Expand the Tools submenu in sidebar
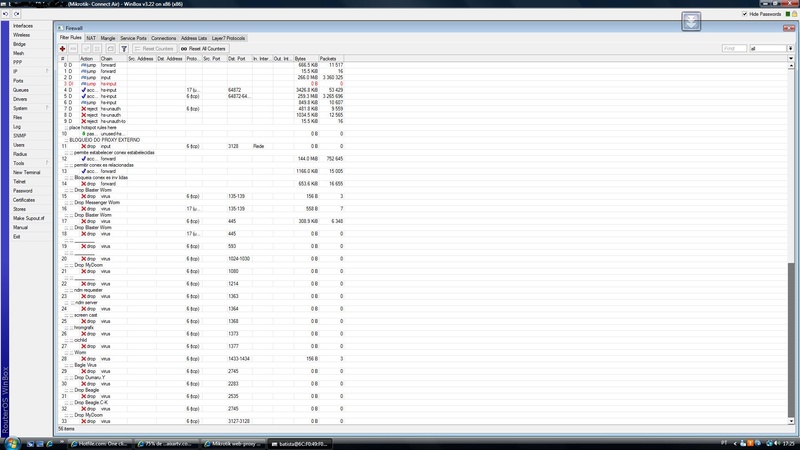Image resolution: width=800 pixels, height=450 pixels. (x=47, y=163)
